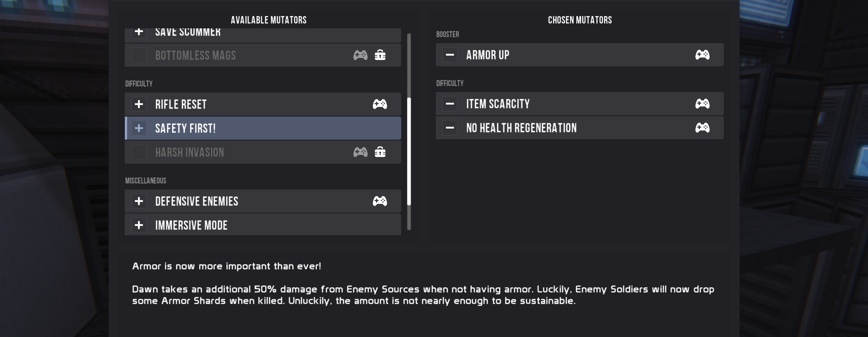Click the available mutators list scrollbar

tap(409, 151)
